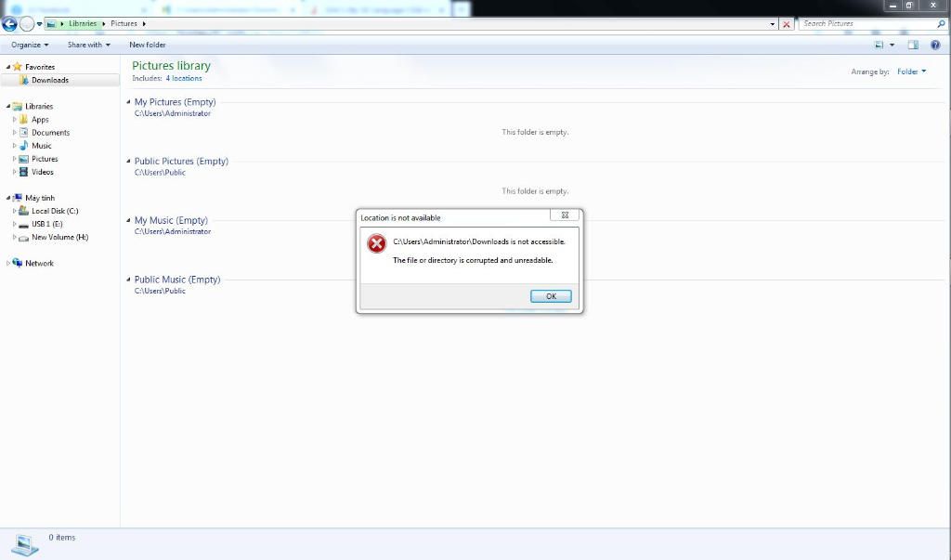The height and width of the screenshot is (560, 951).
Task: Open the Organize menu
Action: click(x=30, y=45)
